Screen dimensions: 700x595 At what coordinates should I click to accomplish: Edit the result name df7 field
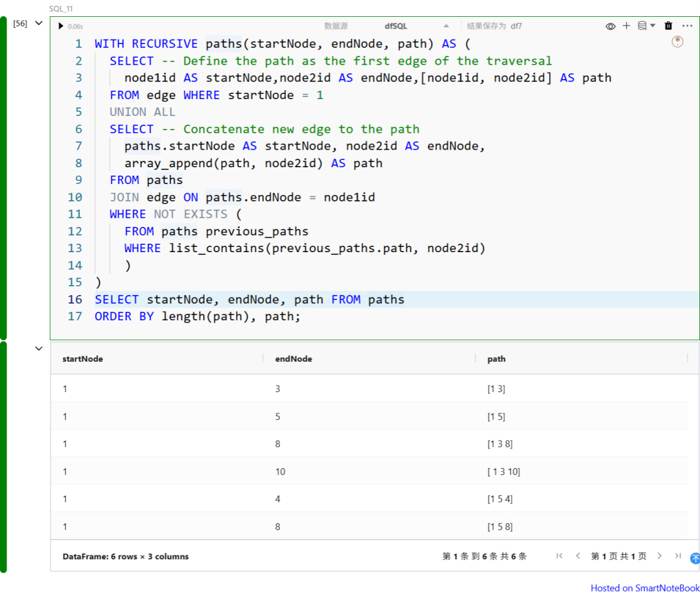[517, 26]
